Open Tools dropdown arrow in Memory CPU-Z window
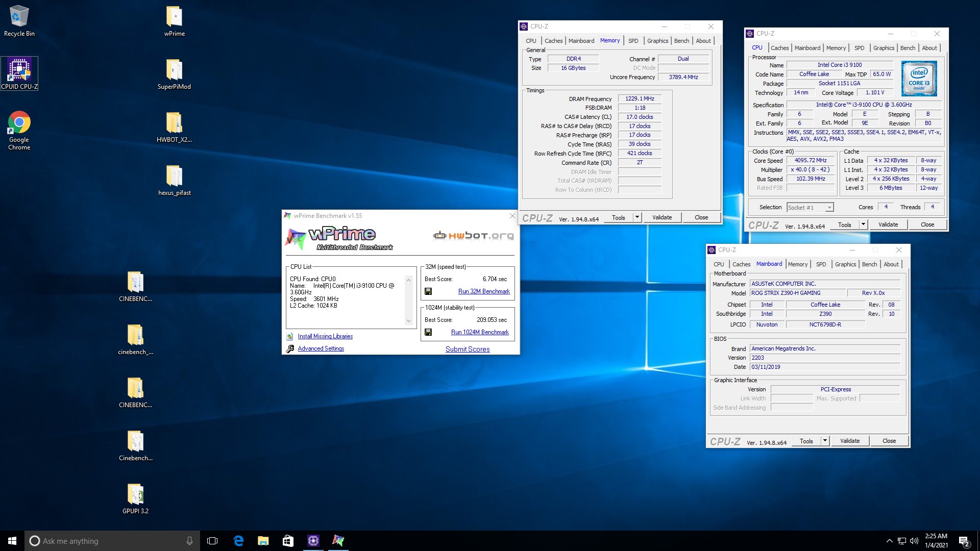 (x=637, y=217)
